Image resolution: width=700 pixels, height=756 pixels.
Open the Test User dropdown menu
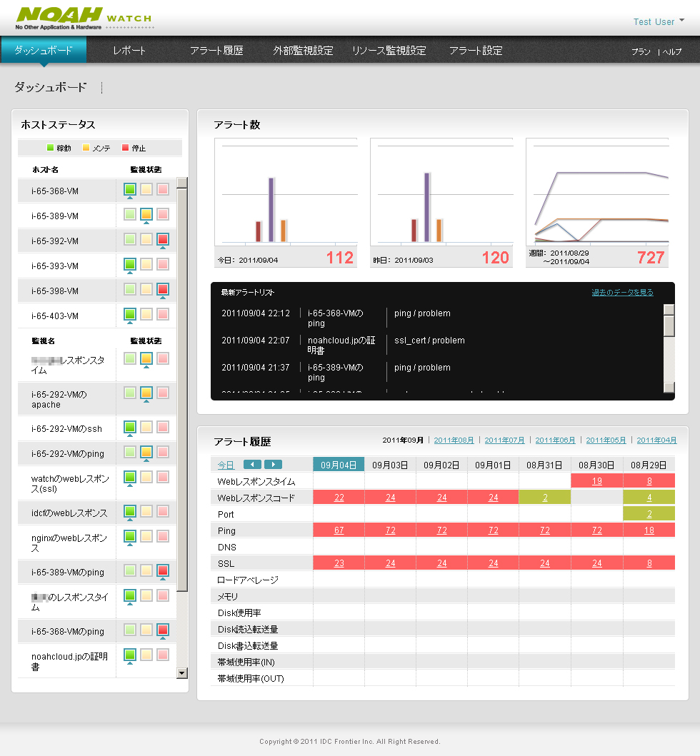coord(659,21)
